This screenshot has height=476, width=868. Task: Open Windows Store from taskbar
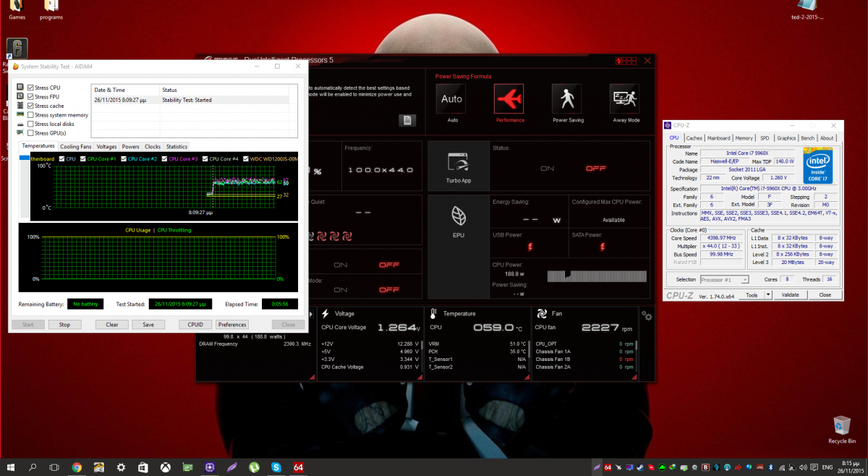tap(143, 467)
